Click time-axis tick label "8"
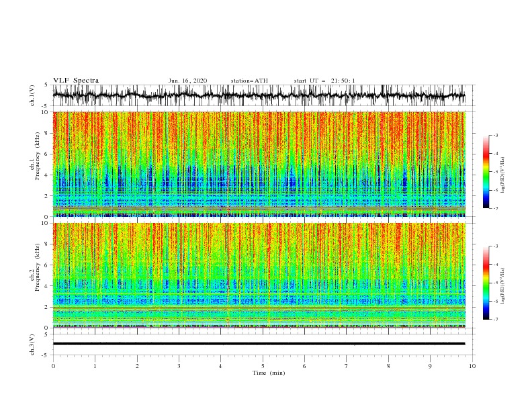 pos(388,366)
